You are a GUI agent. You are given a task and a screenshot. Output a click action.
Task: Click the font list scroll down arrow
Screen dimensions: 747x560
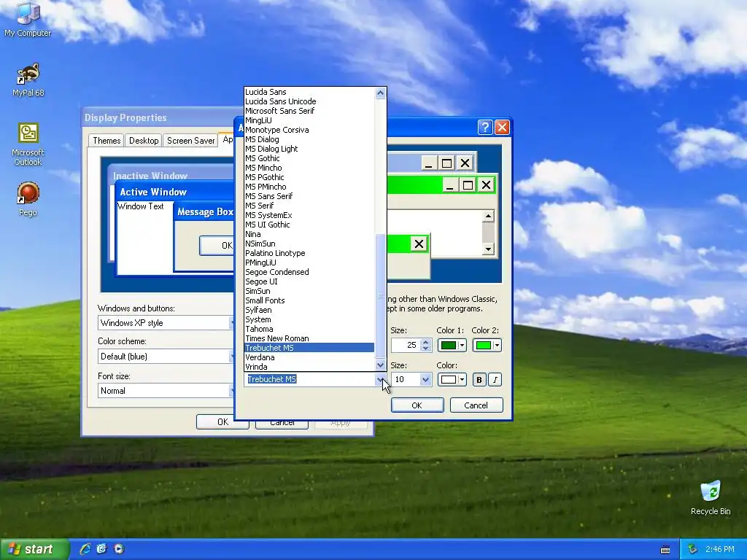[380, 365]
